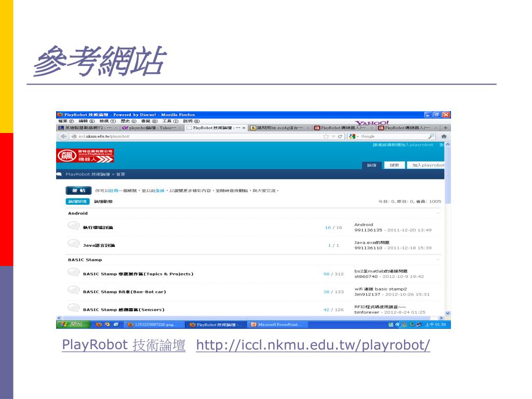The width and height of the screenshot is (532, 399).
Task: Open user timforever profile link
Action: (367, 312)
